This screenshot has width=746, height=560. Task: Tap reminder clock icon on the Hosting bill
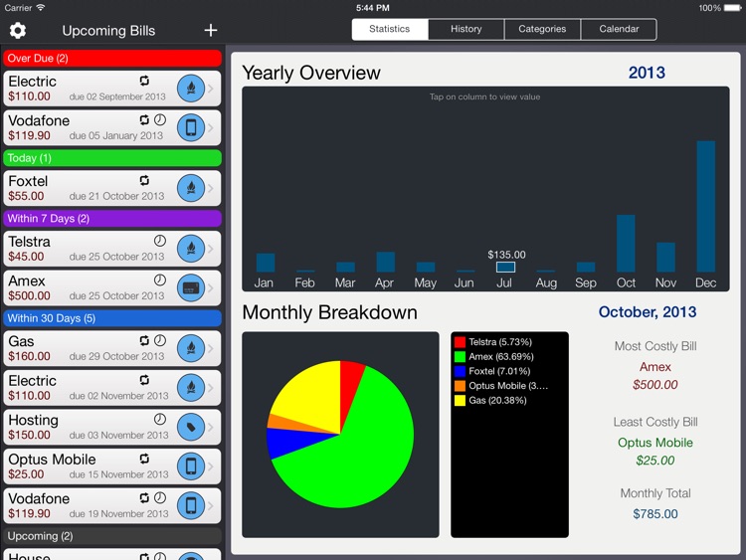pyautogui.click(x=160, y=419)
